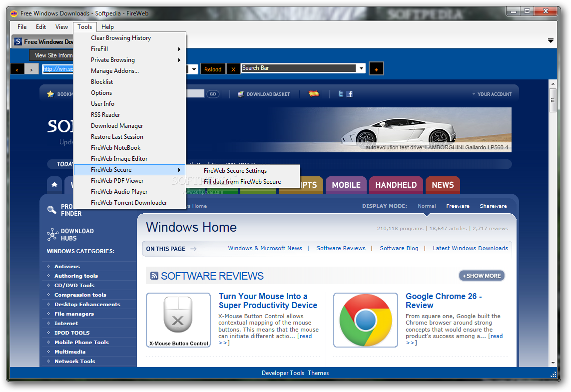Click the orange plus add-tab button

pos(376,69)
